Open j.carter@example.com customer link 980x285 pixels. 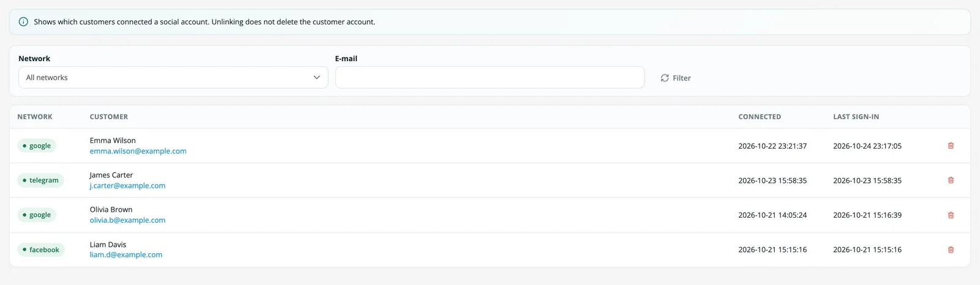(x=127, y=186)
